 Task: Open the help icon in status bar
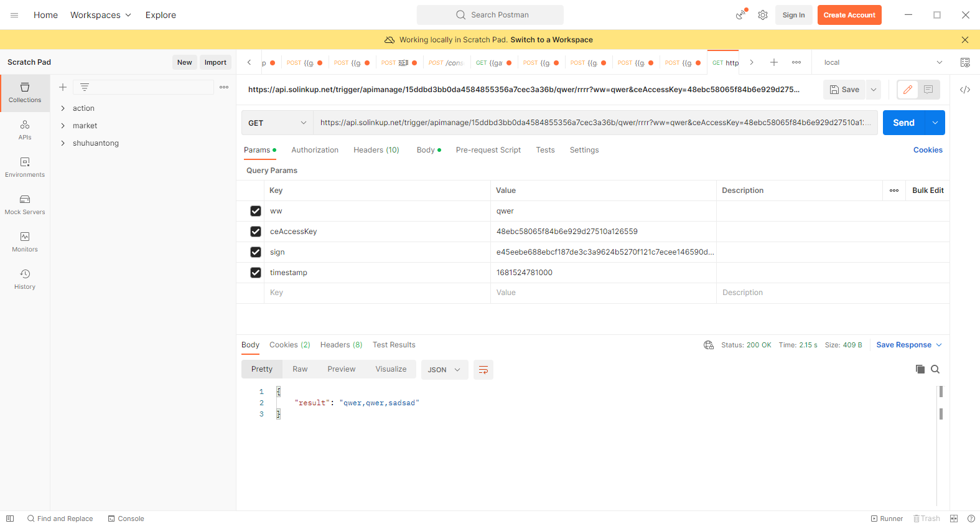click(x=971, y=519)
